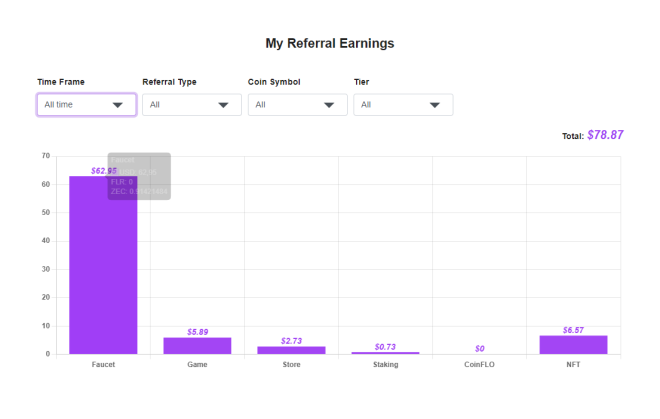This screenshot has width=660, height=419.
Task: Open the Time Frame dropdown
Action: 87,104
